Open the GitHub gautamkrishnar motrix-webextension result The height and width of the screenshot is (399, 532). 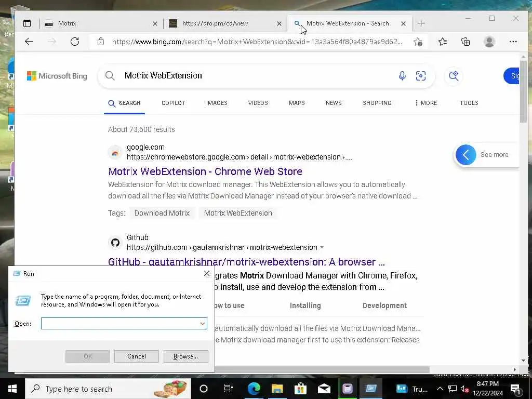coord(246,262)
